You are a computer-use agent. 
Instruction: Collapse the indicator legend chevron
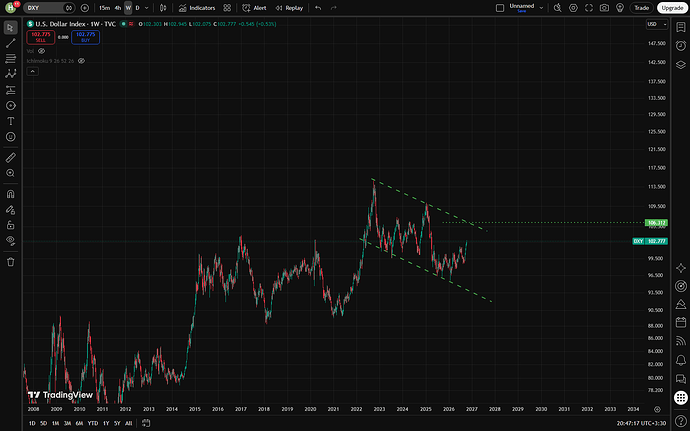point(33,71)
